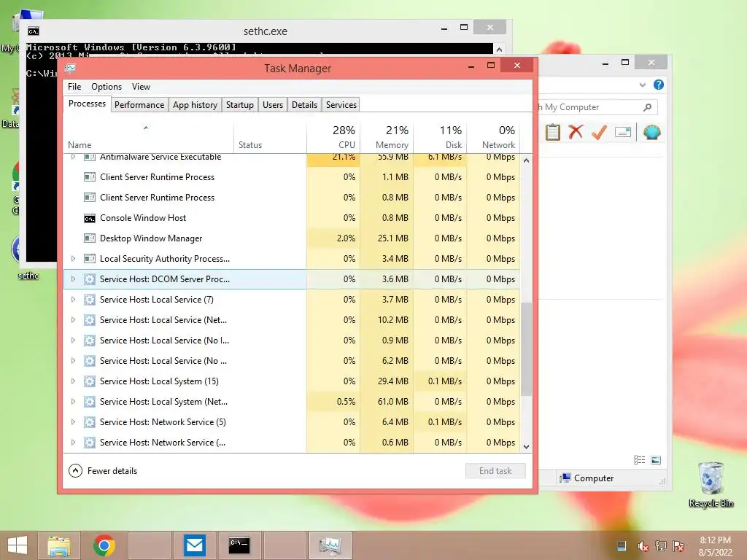Viewport: 747px width, 560px height.
Task: Expand Local Security Authority Process row
Action: [x=73, y=259]
